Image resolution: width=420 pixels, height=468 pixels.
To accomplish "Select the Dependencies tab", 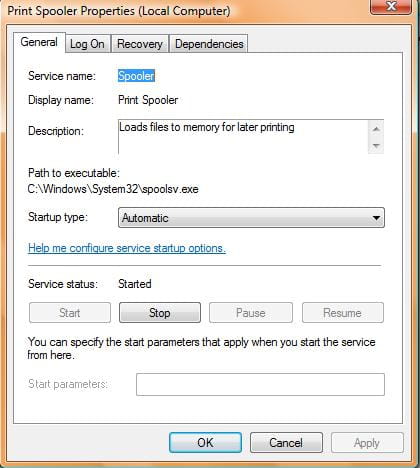I will point(209,44).
